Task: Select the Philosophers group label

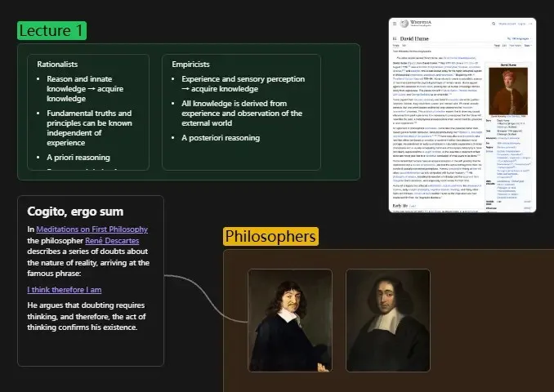Action: click(x=270, y=236)
